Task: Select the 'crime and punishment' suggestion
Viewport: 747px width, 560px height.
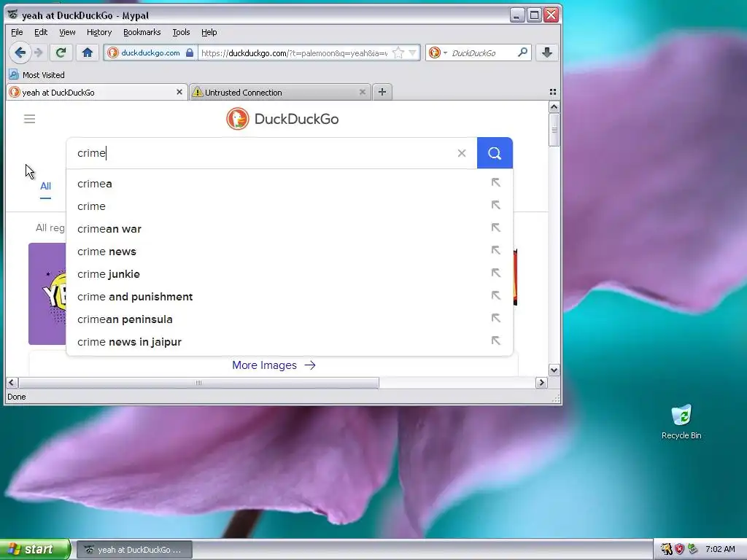Action: coord(290,297)
